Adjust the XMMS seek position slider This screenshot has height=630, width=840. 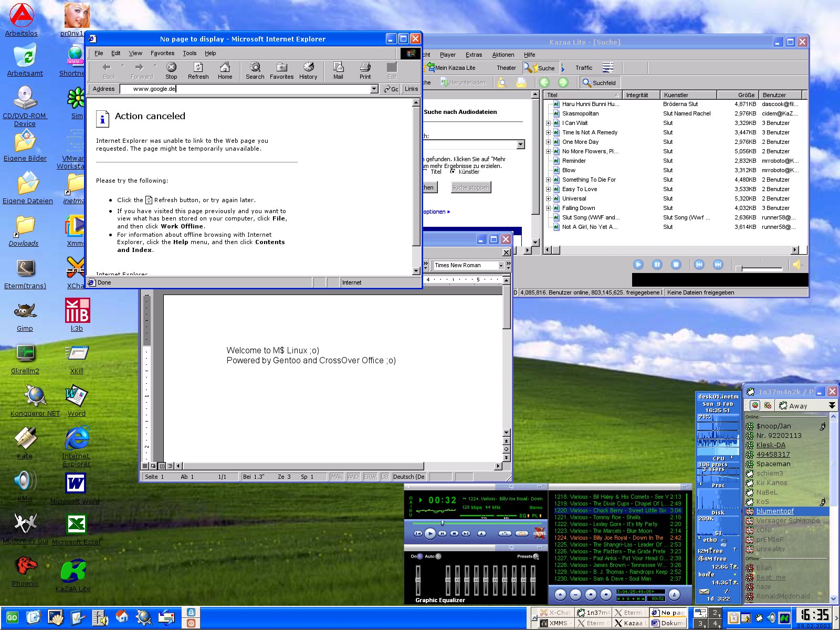point(443,523)
